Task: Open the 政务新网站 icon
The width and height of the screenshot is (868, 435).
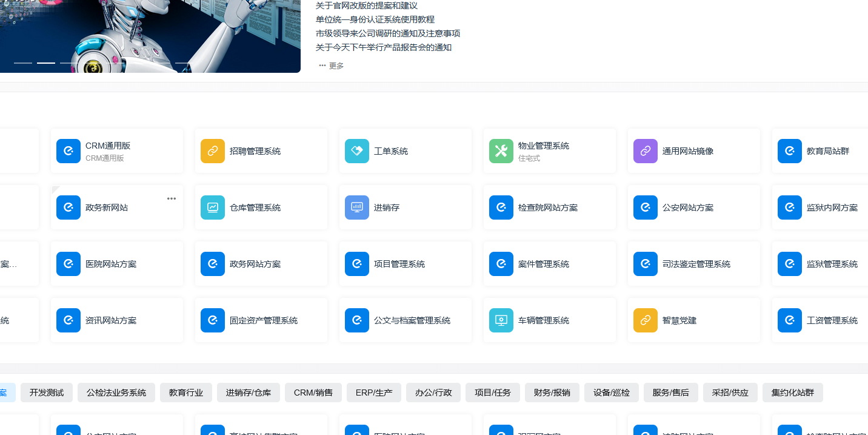Action: 68,207
